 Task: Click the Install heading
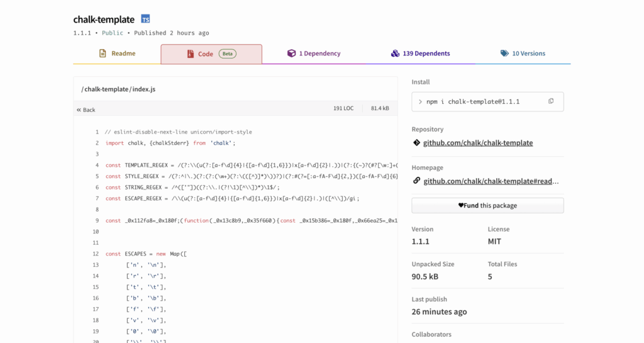point(421,82)
